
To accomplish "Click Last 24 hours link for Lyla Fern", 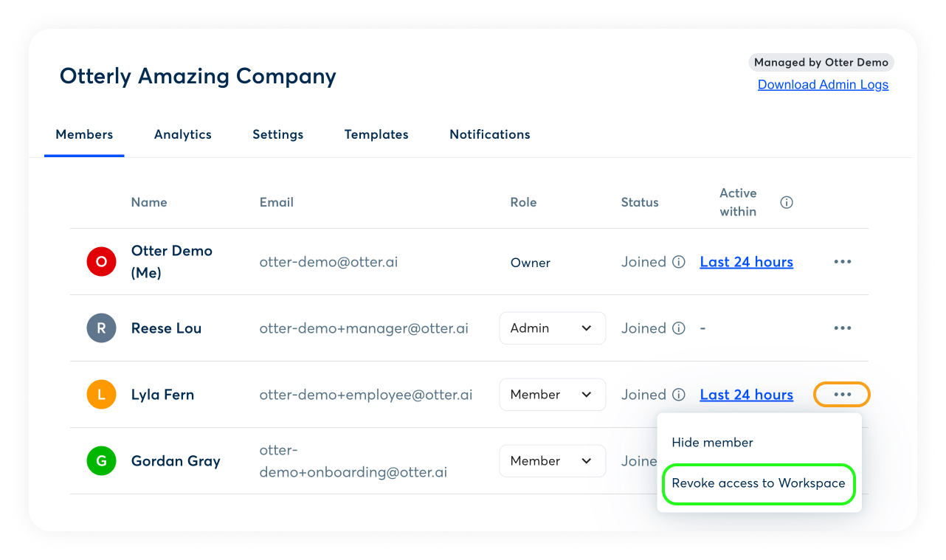I will (x=746, y=395).
